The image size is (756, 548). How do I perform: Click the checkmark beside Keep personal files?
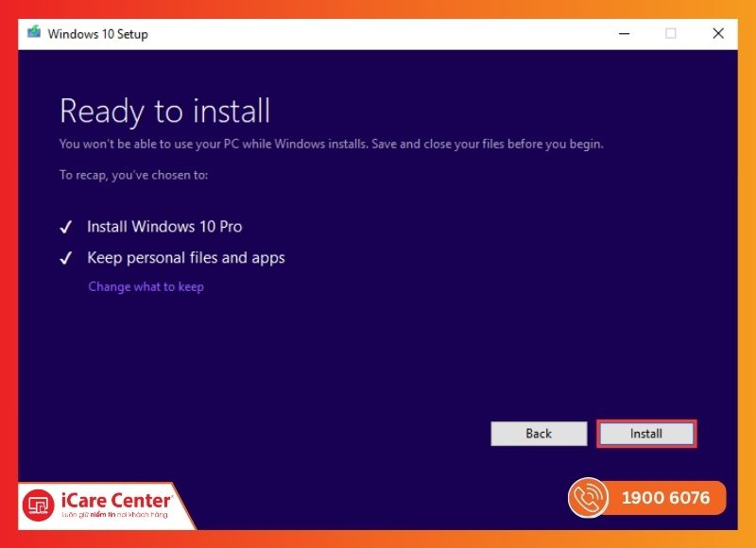(65, 258)
